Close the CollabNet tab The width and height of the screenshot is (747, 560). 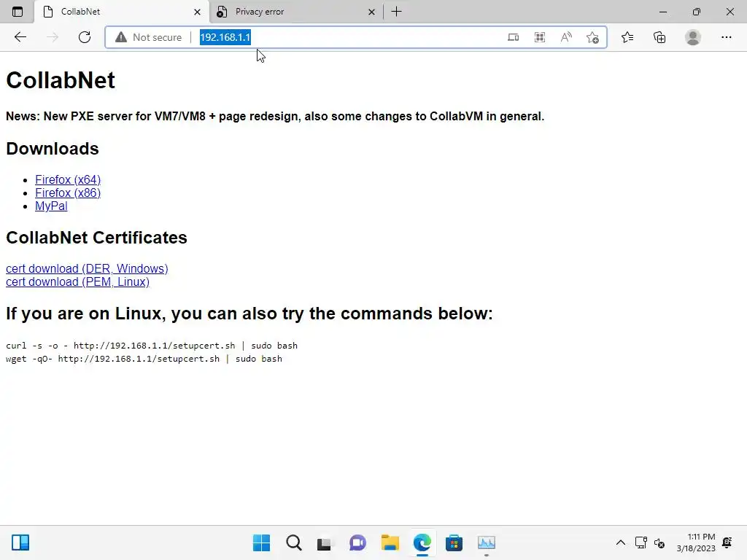pos(197,12)
